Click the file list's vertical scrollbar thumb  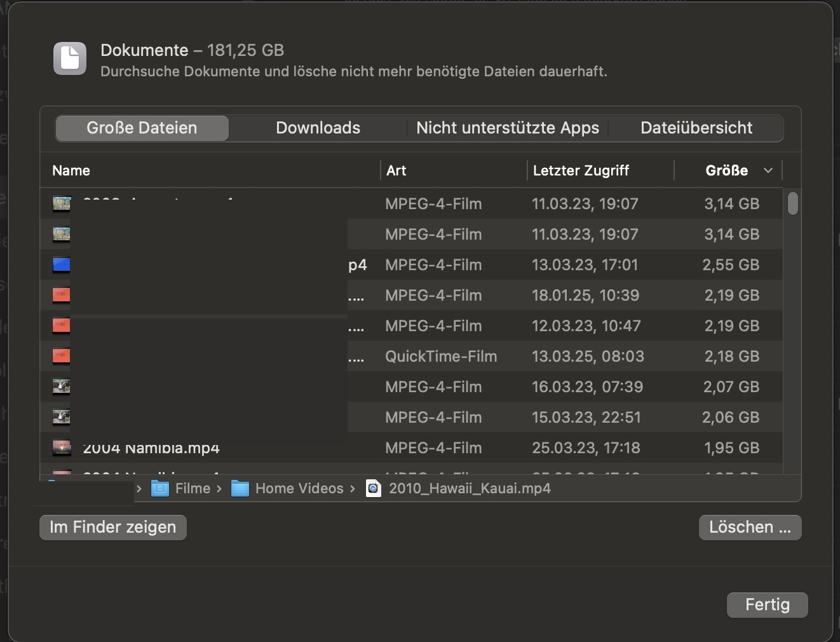(792, 203)
